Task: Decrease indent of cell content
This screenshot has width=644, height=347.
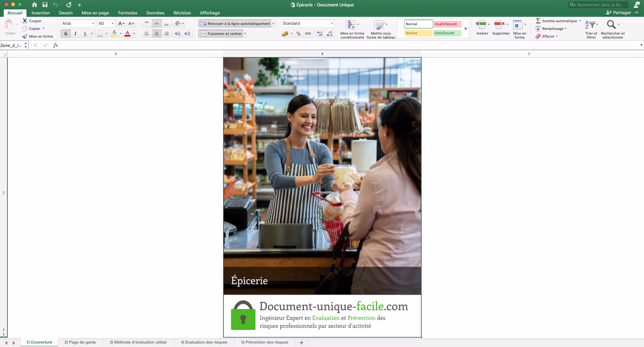Action: (178, 34)
